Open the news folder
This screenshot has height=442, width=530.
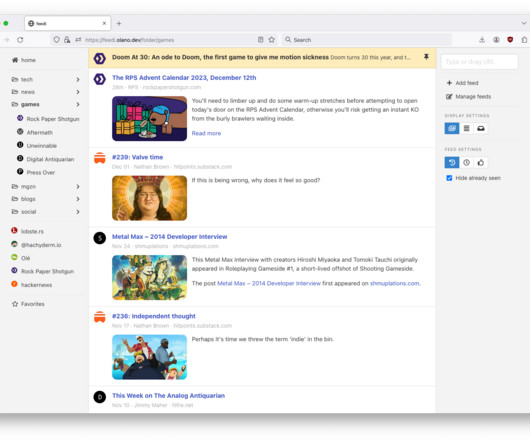pyautogui.click(x=27, y=92)
